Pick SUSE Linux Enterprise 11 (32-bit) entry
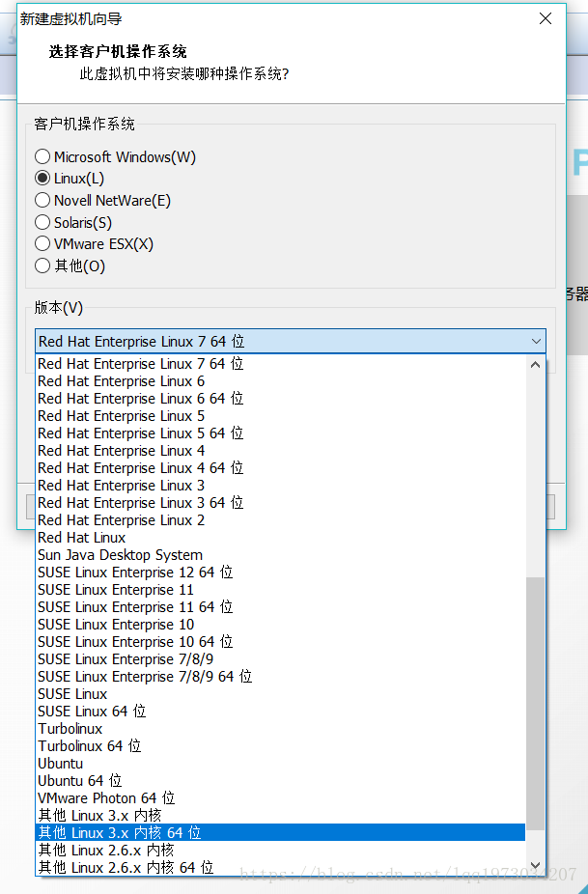Viewport: 588px width, 894px height. [280, 590]
